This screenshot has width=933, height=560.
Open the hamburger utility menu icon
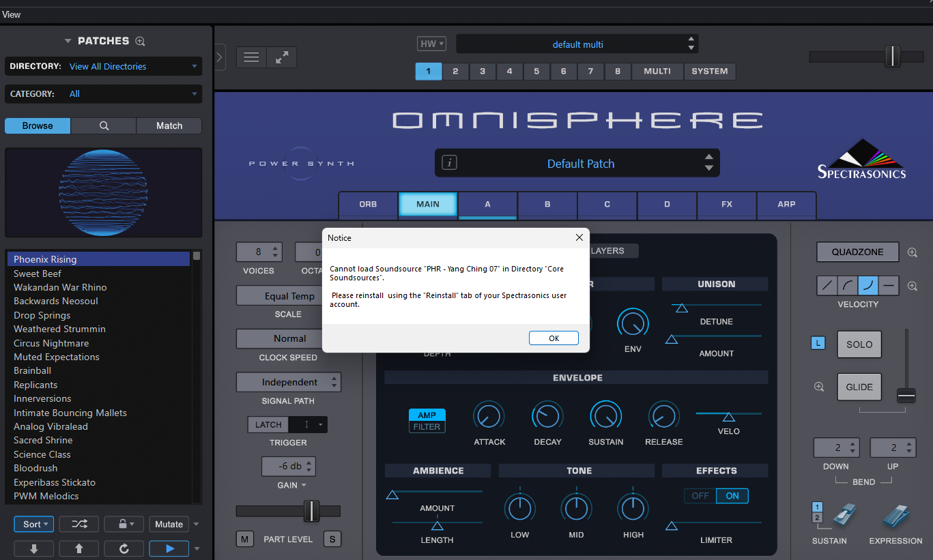pyautogui.click(x=251, y=57)
